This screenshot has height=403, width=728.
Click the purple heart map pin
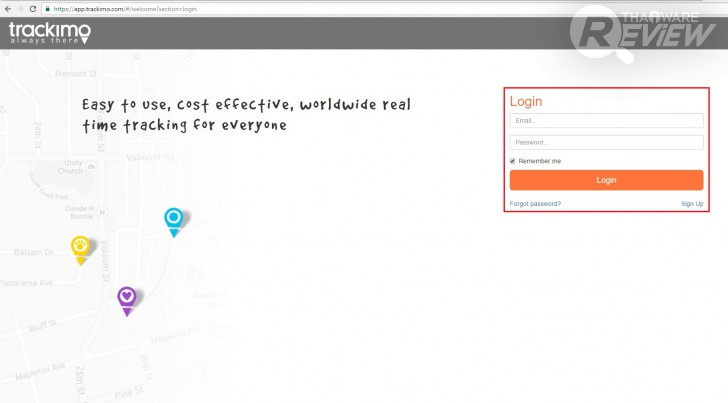[x=127, y=301]
